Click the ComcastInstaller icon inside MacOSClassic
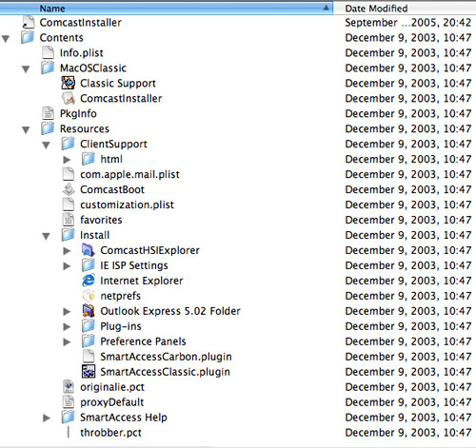Image resolution: width=476 pixels, height=448 pixels. pos(69,98)
